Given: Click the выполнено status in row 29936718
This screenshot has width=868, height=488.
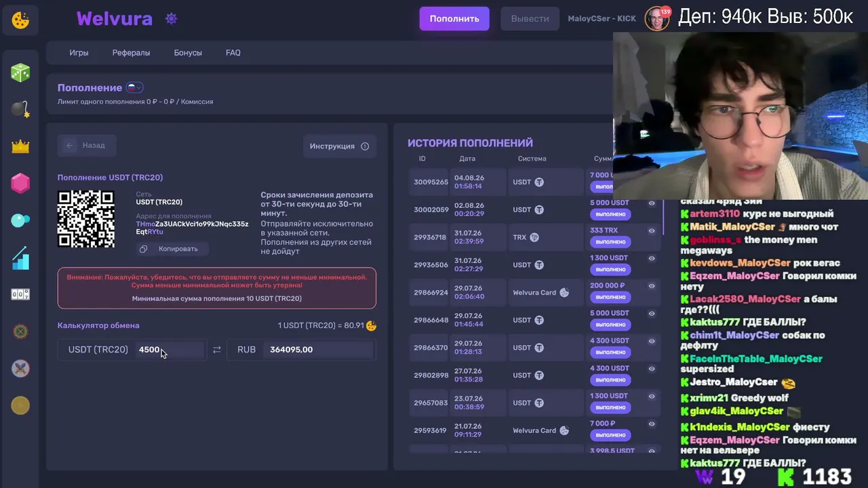Looking at the screenshot, I should 610,242.
